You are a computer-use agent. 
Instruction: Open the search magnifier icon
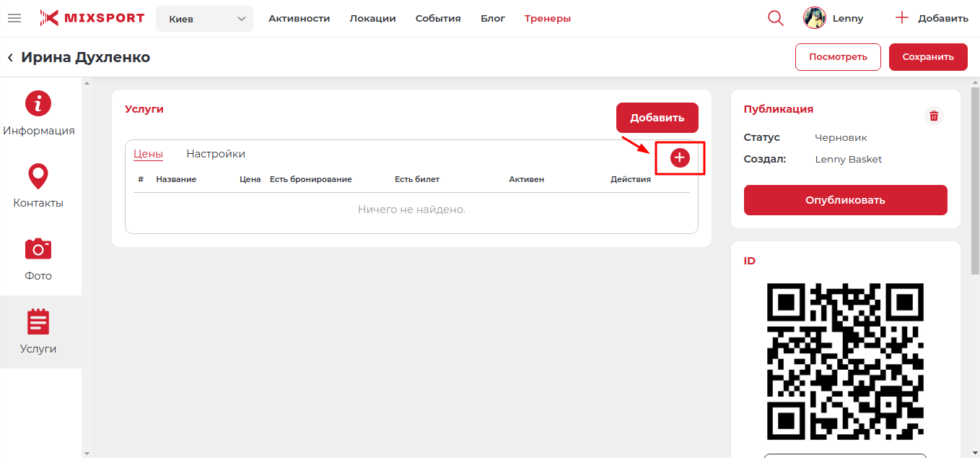(x=776, y=18)
